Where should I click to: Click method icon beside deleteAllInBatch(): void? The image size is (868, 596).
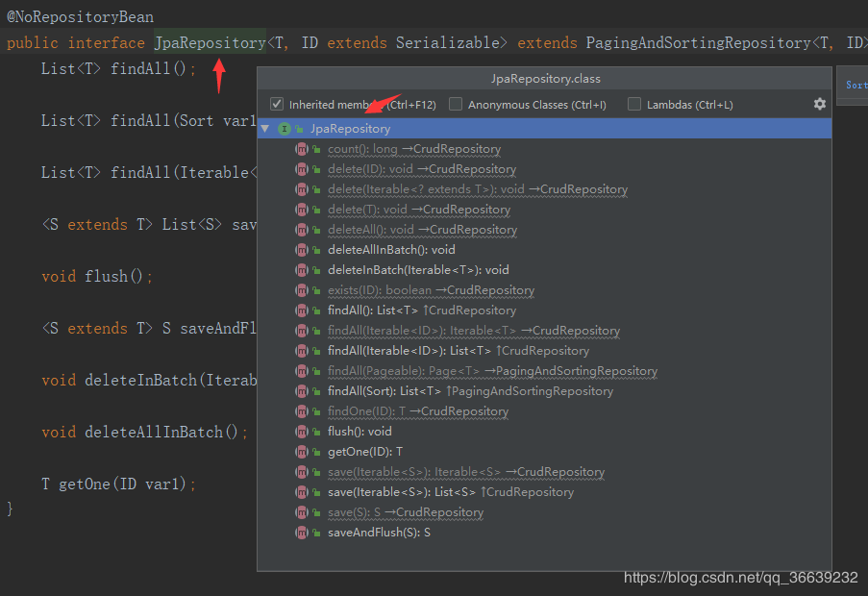302,250
